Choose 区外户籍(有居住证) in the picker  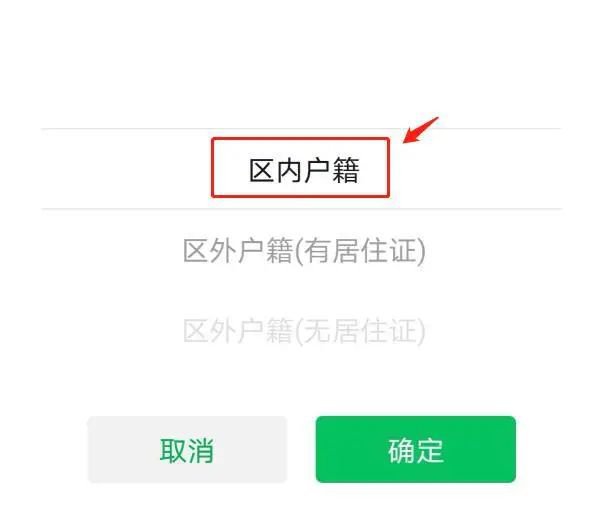click(x=304, y=251)
